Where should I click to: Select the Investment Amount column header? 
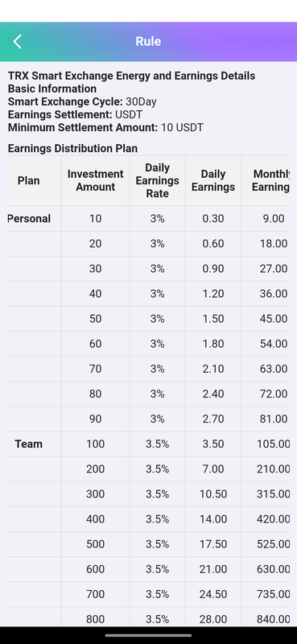[x=95, y=180]
